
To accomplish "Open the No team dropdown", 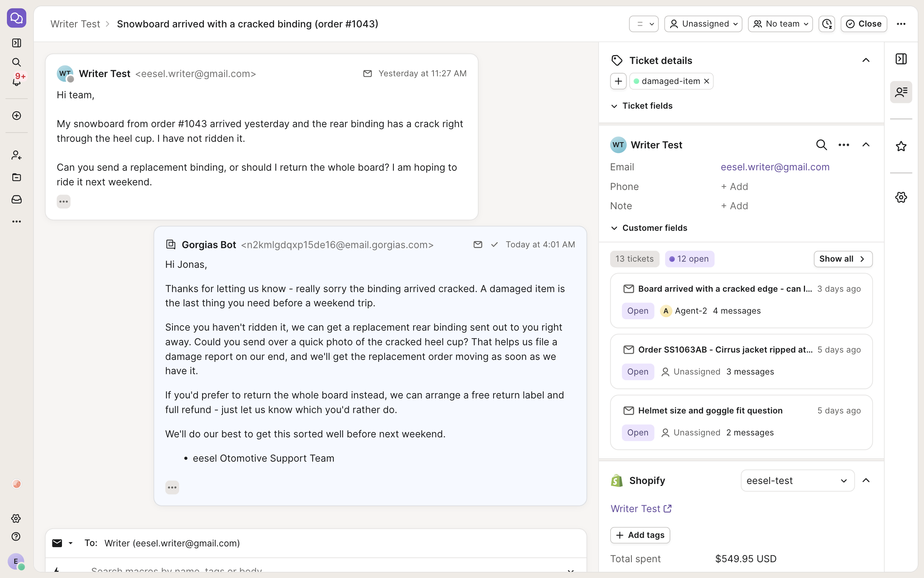I will [x=780, y=24].
